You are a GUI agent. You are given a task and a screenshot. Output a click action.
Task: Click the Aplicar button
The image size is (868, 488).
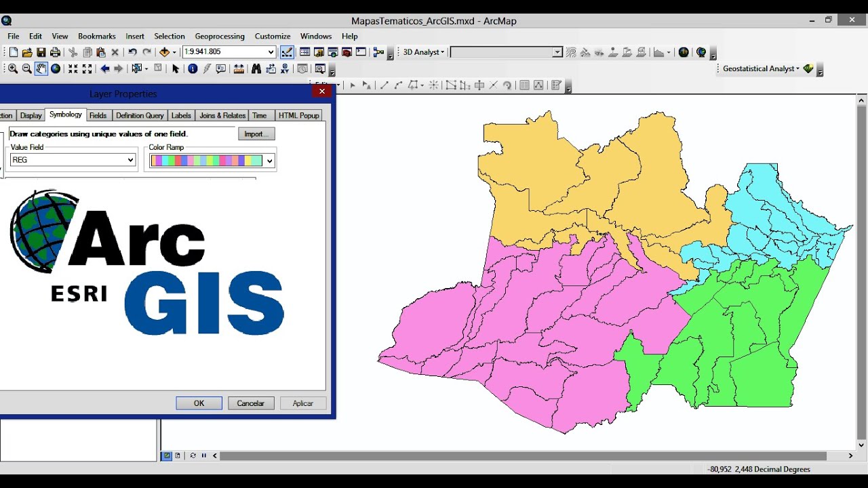(x=303, y=403)
